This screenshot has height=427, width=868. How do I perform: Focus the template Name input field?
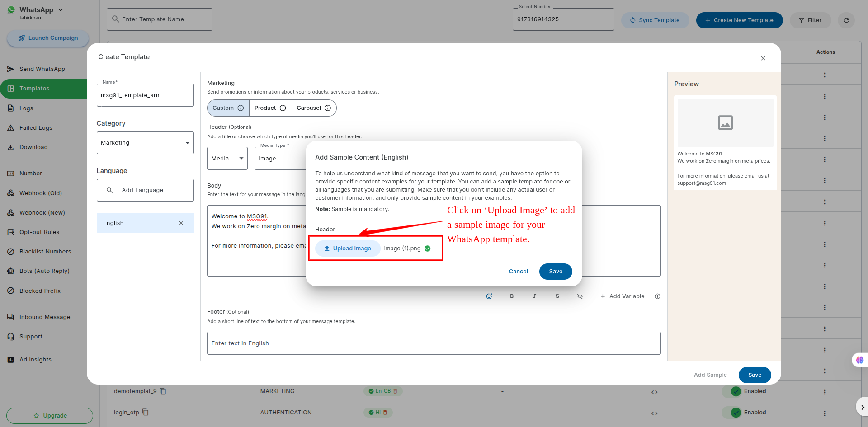(145, 95)
